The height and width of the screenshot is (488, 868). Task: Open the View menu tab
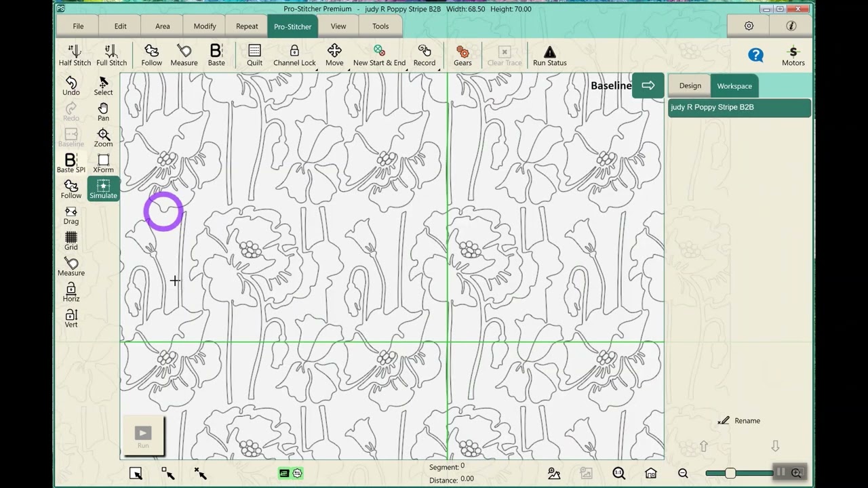click(338, 26)
